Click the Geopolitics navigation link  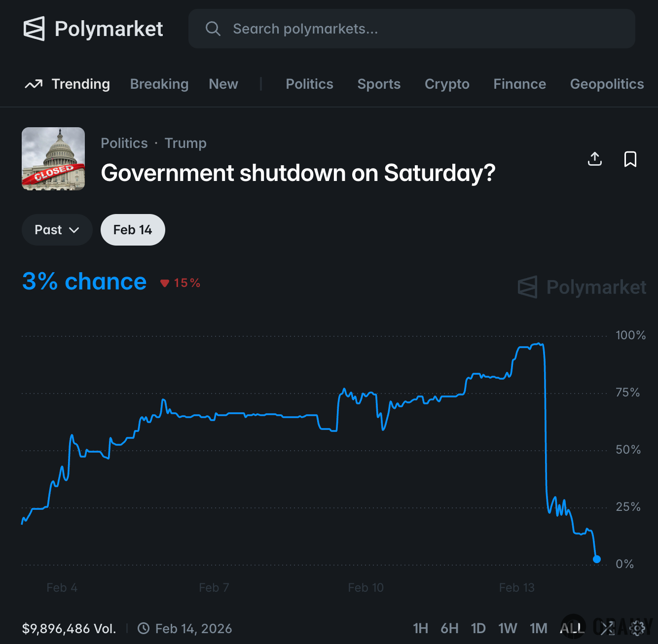607,84
